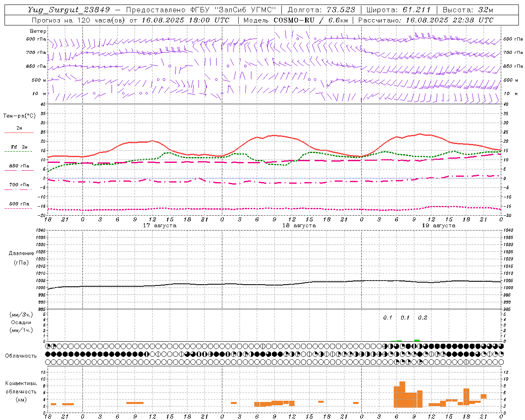
Task: Click the 18 августа date label
Action: point(299,226)
